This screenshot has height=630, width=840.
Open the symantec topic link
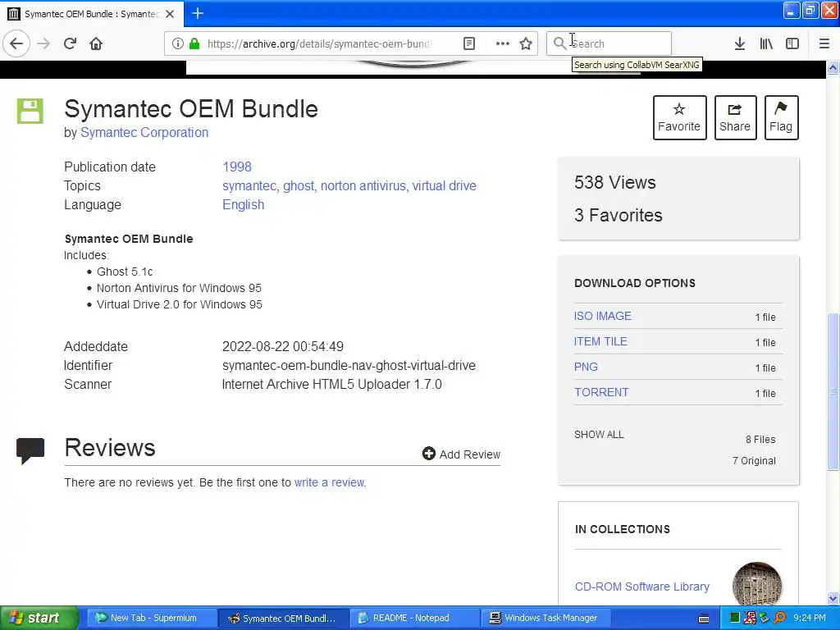point(249,186)
